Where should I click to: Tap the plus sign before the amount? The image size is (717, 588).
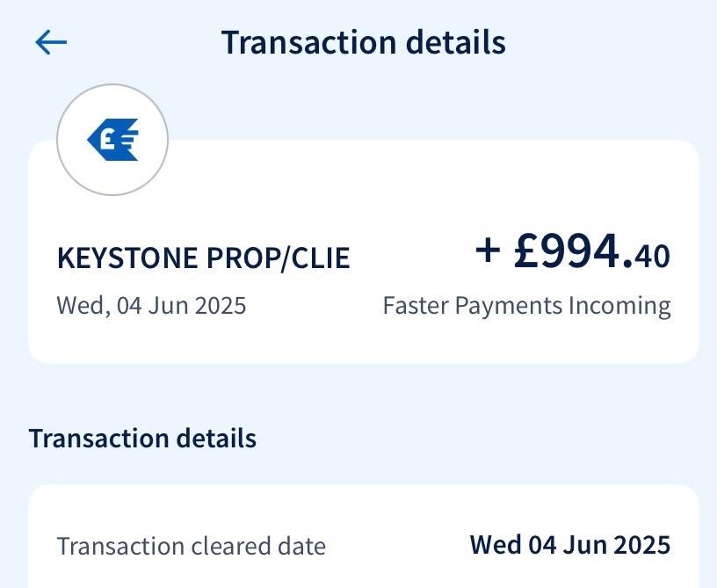[x=488, y=250]
